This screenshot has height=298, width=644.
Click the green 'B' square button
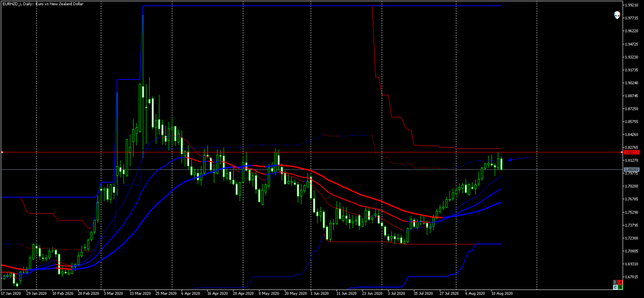(620, 287)
